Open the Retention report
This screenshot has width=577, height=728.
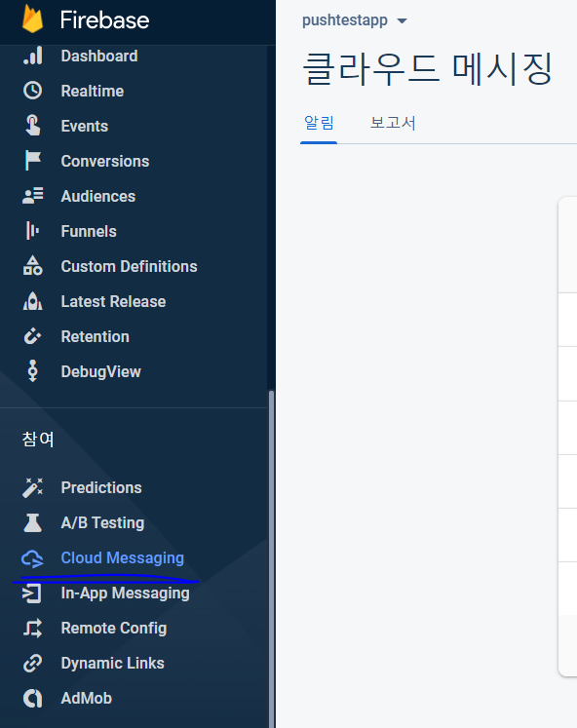pyautogui.click(x=96, y=336)
